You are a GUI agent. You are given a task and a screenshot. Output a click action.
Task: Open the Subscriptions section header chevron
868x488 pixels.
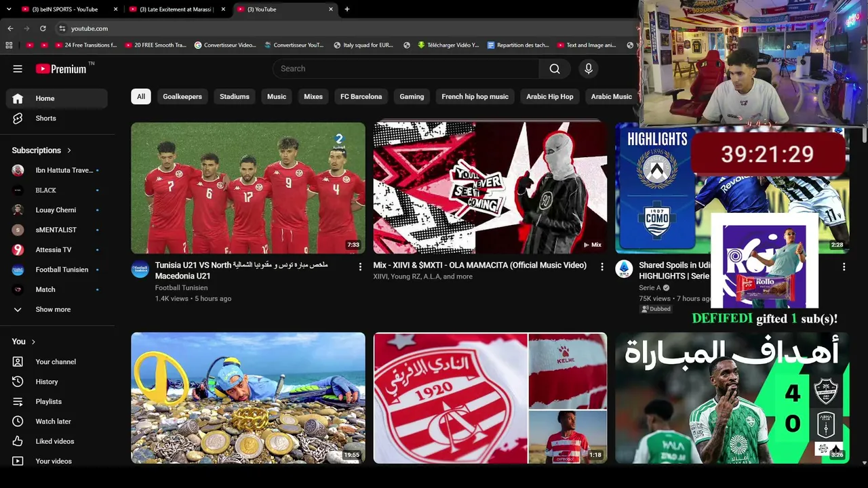[68, 150]
